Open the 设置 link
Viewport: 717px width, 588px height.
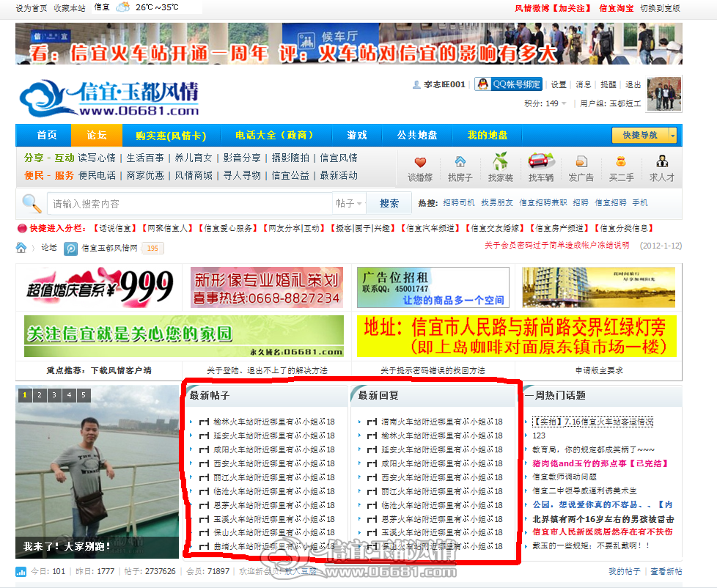[559, 84]
